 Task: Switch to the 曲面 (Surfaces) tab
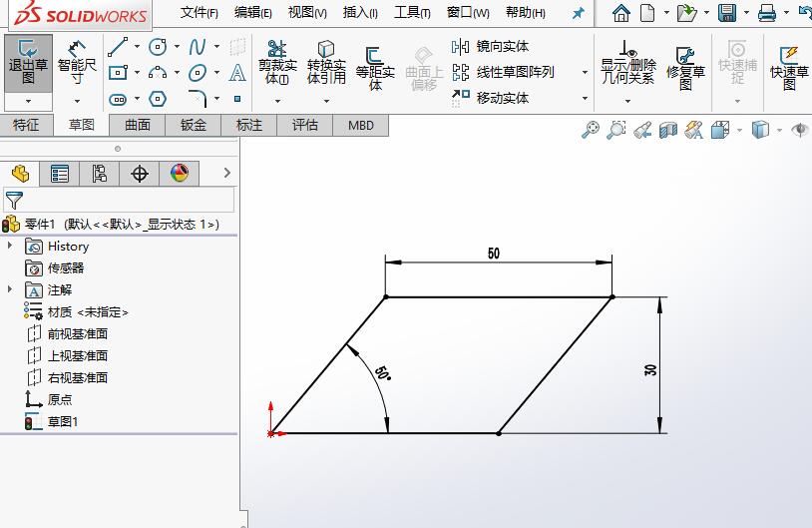coord(138,126)
